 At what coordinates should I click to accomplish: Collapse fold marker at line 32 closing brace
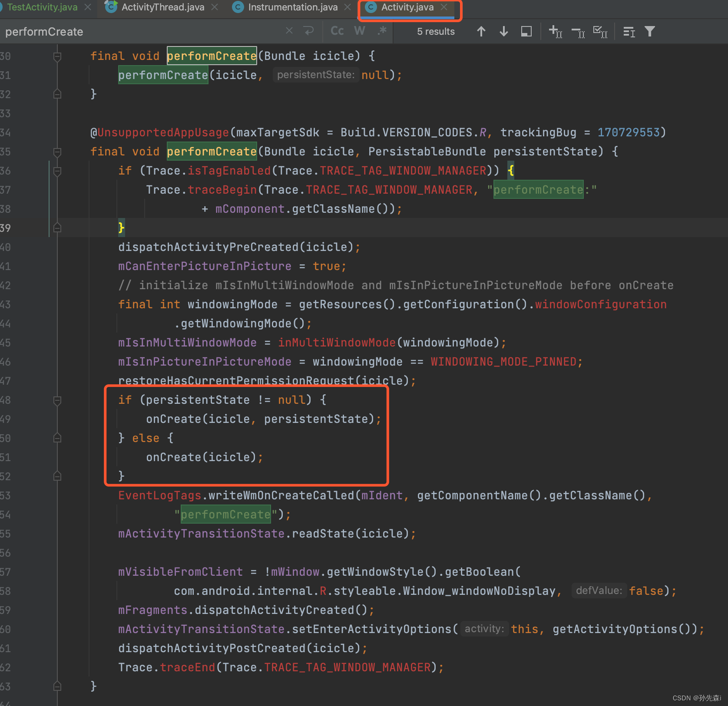[57, 94]
